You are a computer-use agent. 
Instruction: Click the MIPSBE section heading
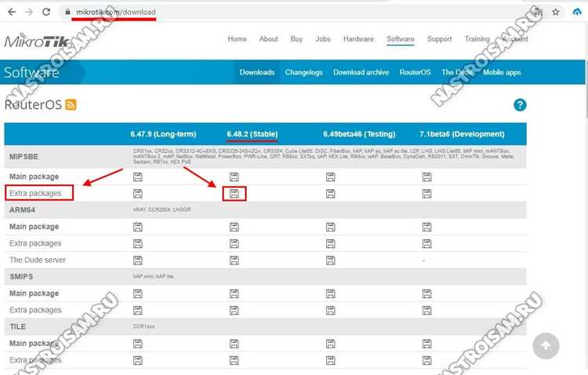(x=24, y=157)
